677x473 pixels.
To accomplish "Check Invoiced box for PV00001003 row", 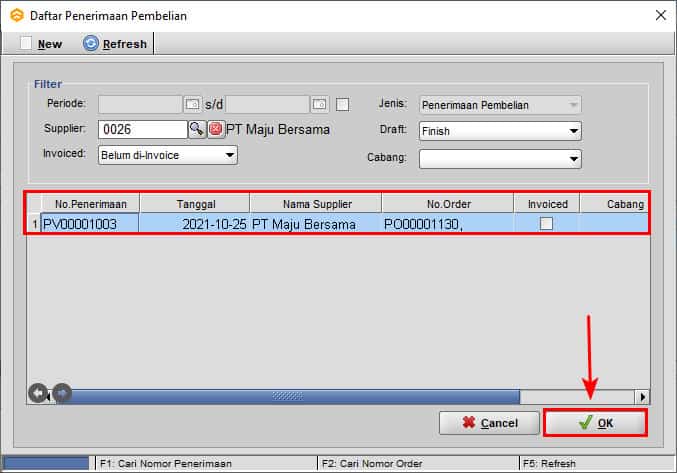I will coord(546,224).
